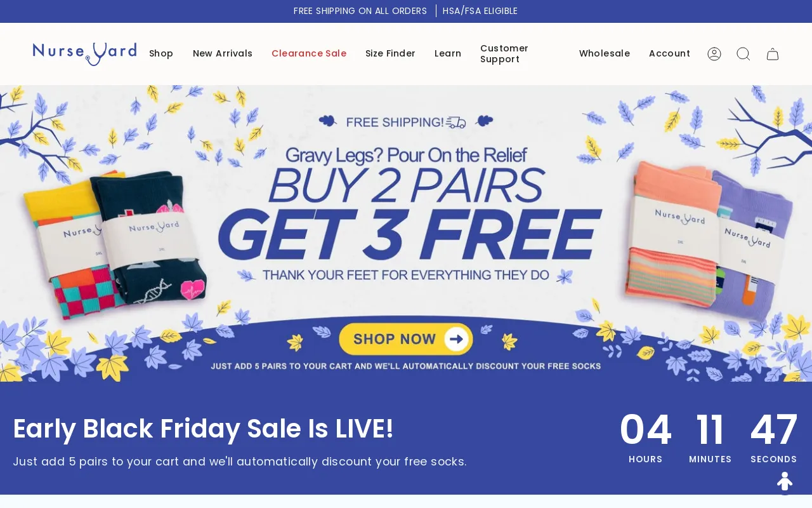Image resolution: width=812 pixels, height=508 pixels.
Task: Click the Early Black Friday Sale heading
Action: (x=204, y=429)
